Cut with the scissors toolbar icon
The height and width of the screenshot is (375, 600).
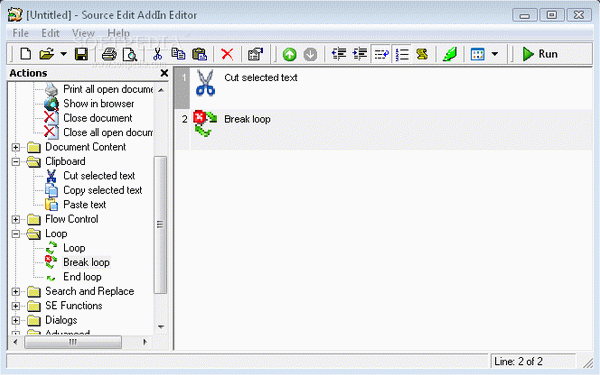(x=157, y=54)
